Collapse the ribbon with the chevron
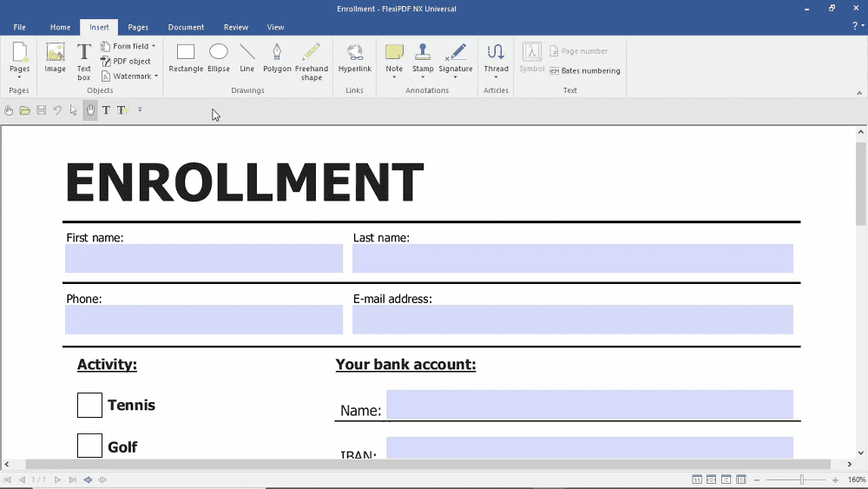This screenshot has height=489, width=868. [859, 92]
